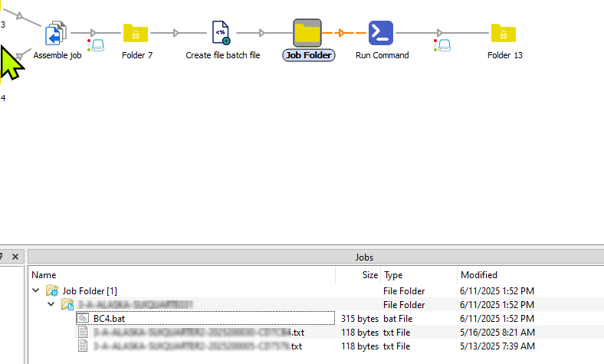The width and height of the screenshot is (604, 364).
Task: Close the left side panel
Action: (14, 257)
